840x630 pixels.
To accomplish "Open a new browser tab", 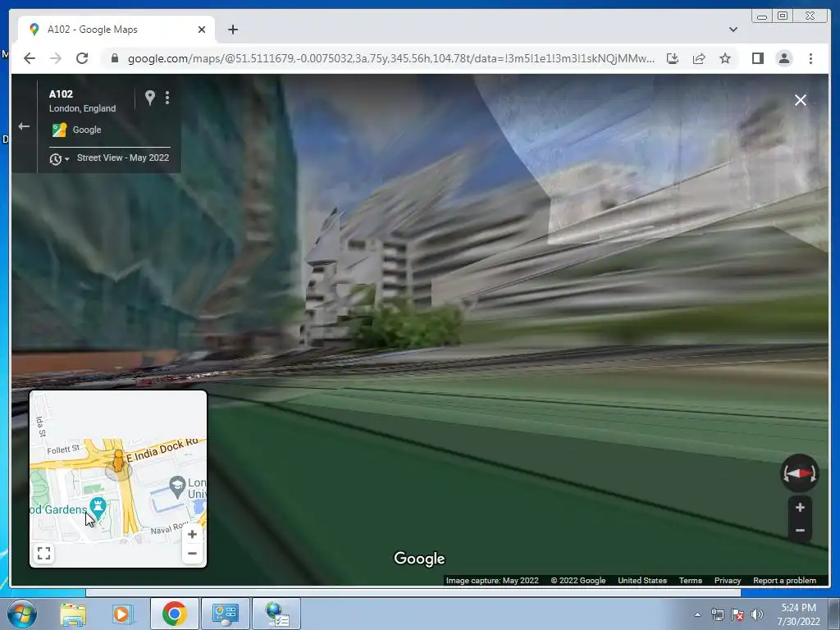I will (x=232, y=30).
